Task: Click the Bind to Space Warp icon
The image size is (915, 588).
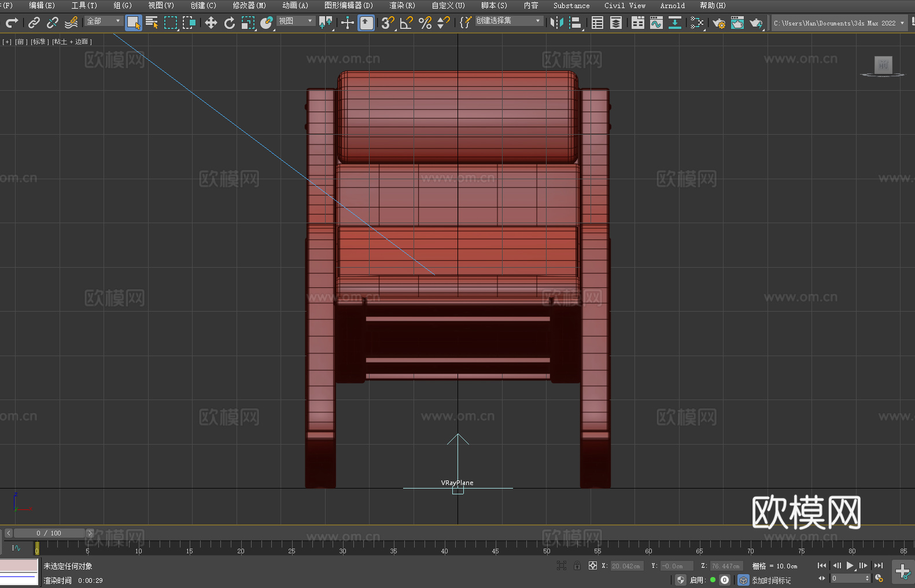Action: tap(71, 23)
